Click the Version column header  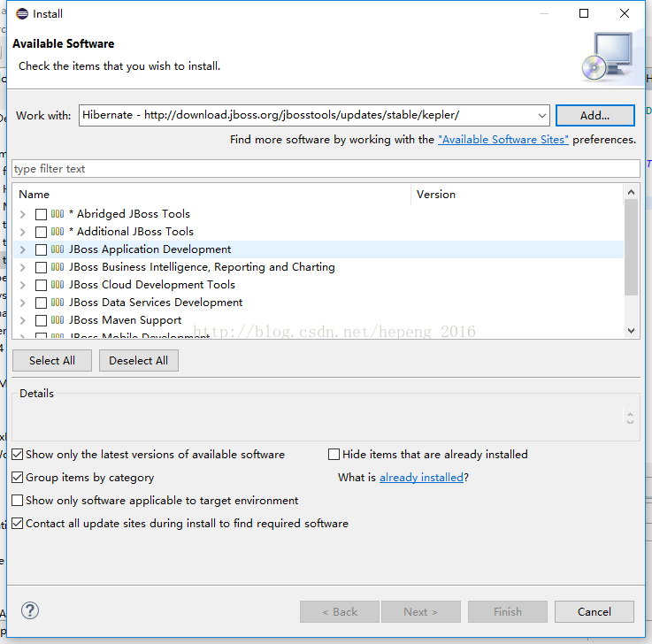[x=518, y=195]
